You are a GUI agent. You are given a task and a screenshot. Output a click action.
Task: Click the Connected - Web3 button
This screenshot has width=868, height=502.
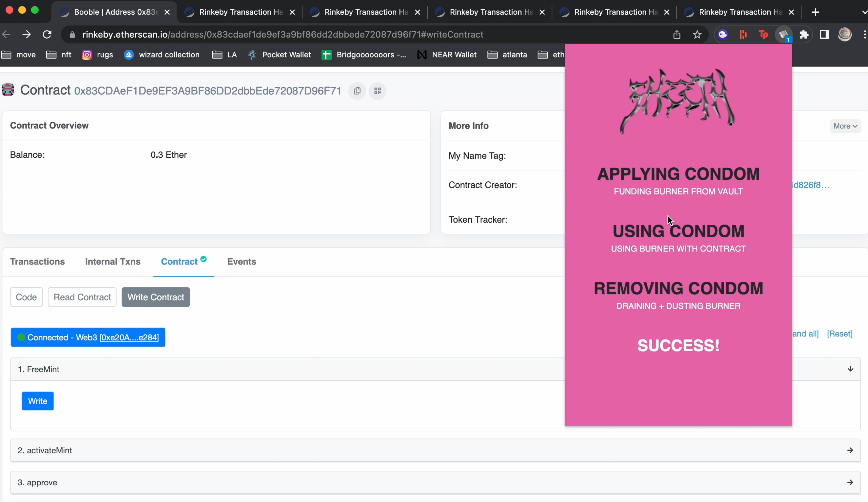click(88, 337)
